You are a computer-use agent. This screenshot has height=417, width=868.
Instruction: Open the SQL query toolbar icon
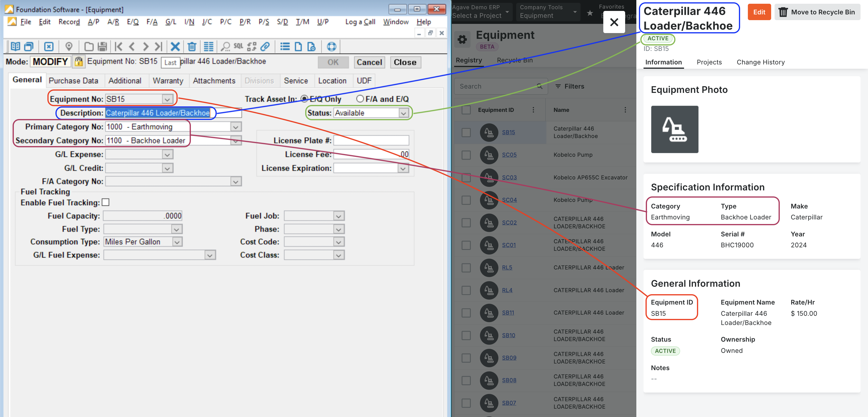click(238, 46)
